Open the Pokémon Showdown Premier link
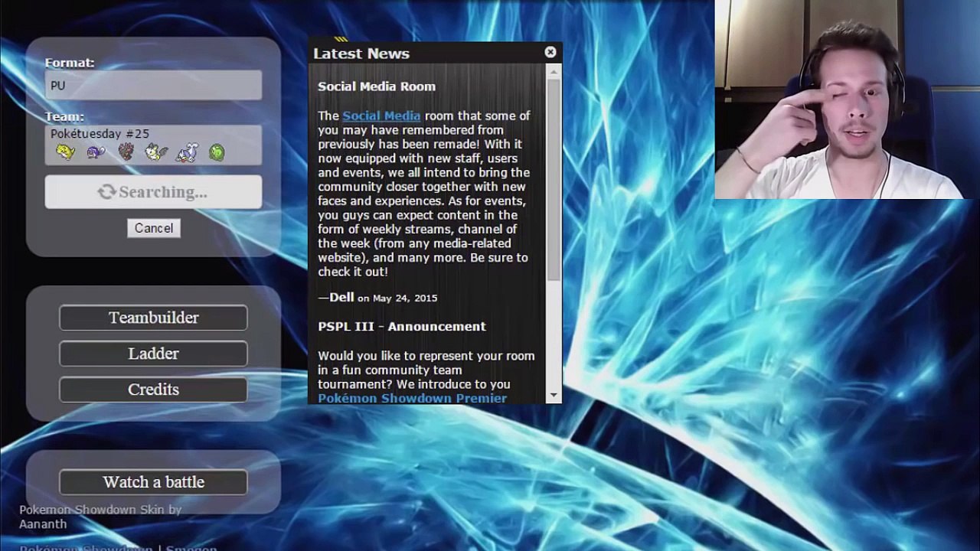980x551 pixels. [412, 398]
